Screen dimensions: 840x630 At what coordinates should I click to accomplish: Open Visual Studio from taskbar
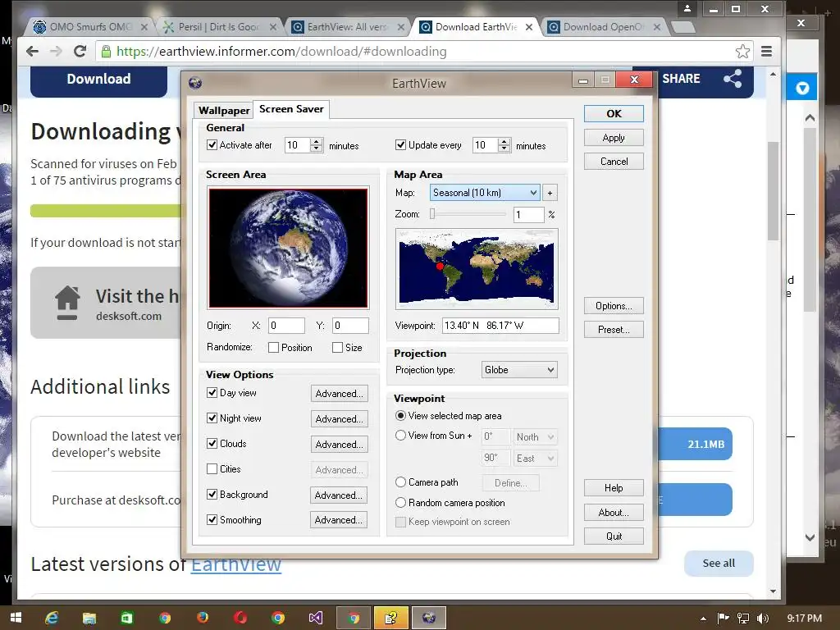tap(316, 618)
